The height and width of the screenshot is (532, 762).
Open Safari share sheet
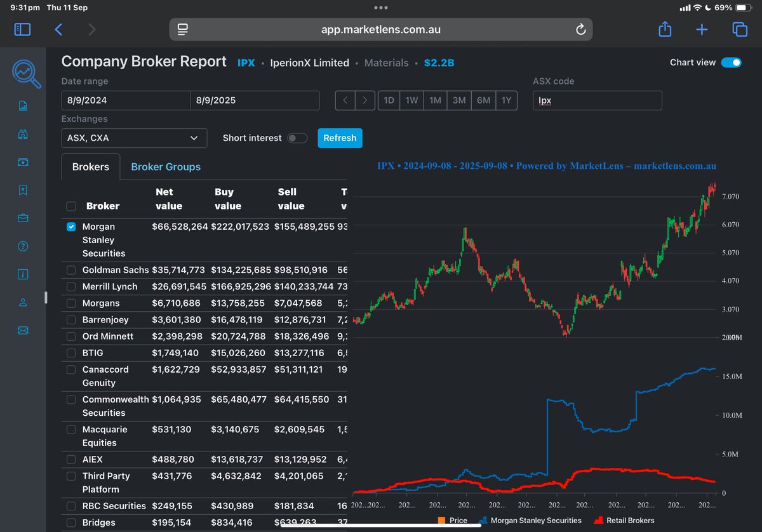(x=665, y=29)
